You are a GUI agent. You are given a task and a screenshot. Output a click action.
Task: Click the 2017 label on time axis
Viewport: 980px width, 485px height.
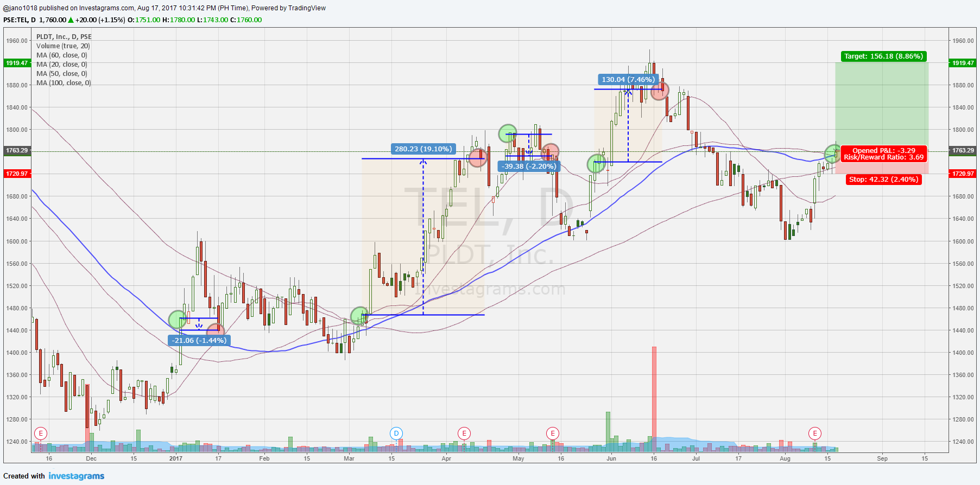[175, 459]
